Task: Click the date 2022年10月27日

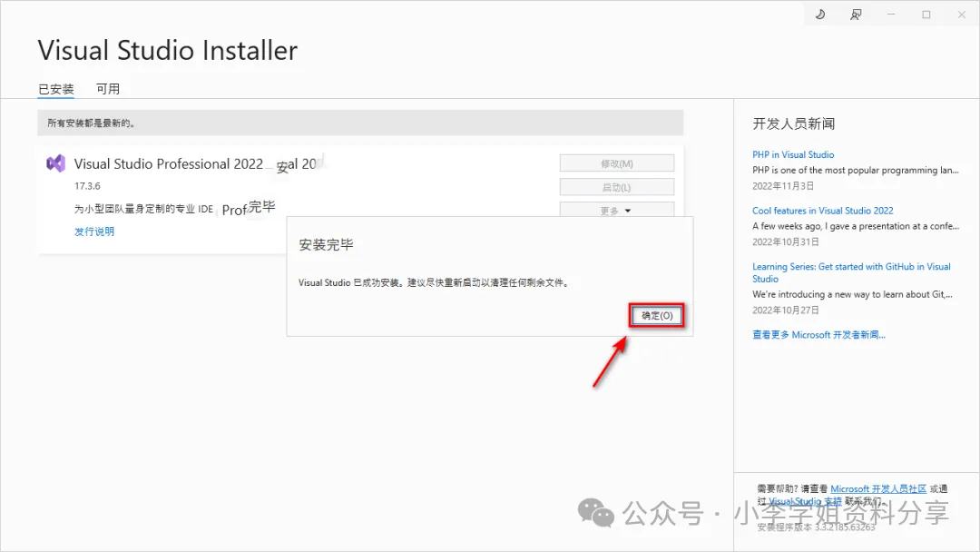Action: pos(786,310)
